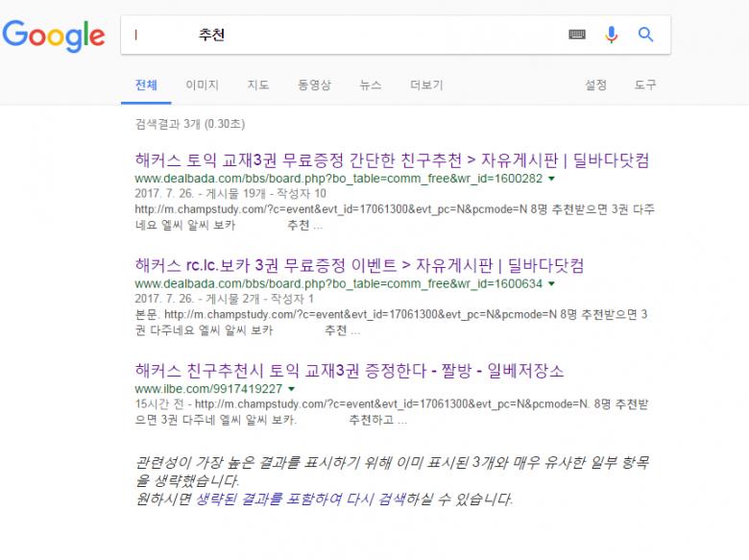Viewport: 749px width, 560px height.
Task: Expand dropdown arrow beside ilbe.com URL
Action: coord(291,389)
